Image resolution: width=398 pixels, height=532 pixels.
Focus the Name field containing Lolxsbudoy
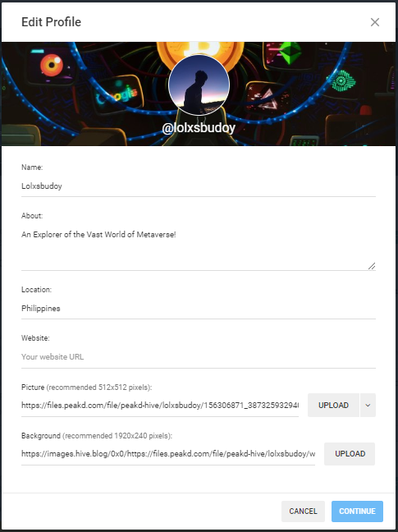coord(199,186)
